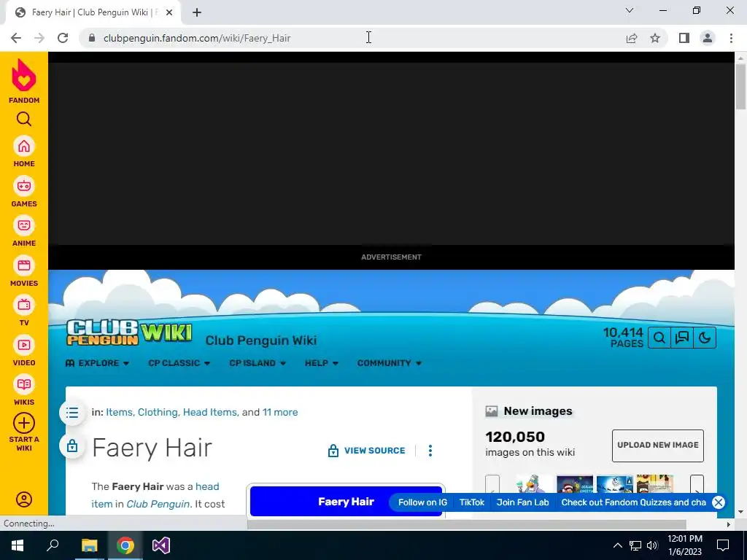747x560 pixels.
Task: Close the Faery Hair tab
Action: (x=169, y=12)
